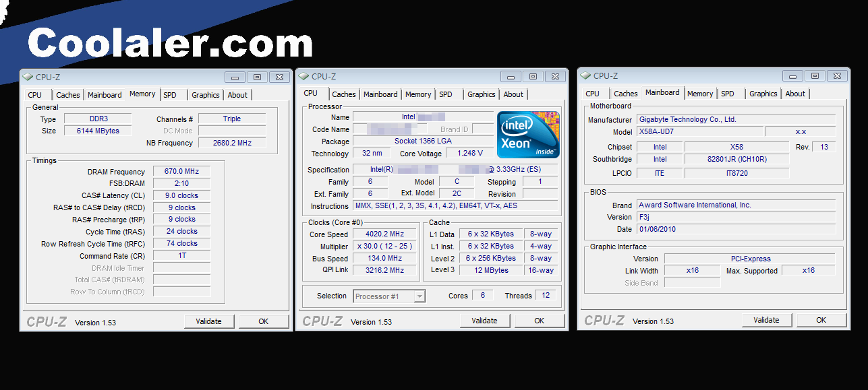868x390 pixels.
Task: Click OK in the Mainboard window
Action: [x=821, y=320]
